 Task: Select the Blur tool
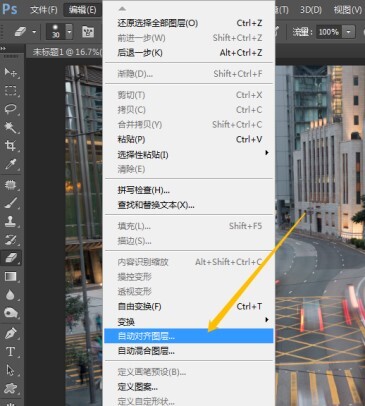pyautogui.click(x=11, y=295)
